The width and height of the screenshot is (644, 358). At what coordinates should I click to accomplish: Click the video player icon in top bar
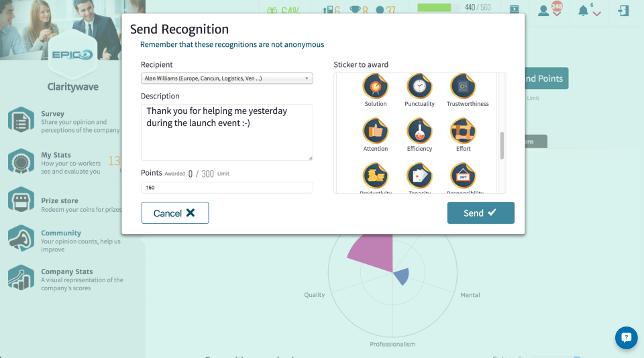point(515,9)
